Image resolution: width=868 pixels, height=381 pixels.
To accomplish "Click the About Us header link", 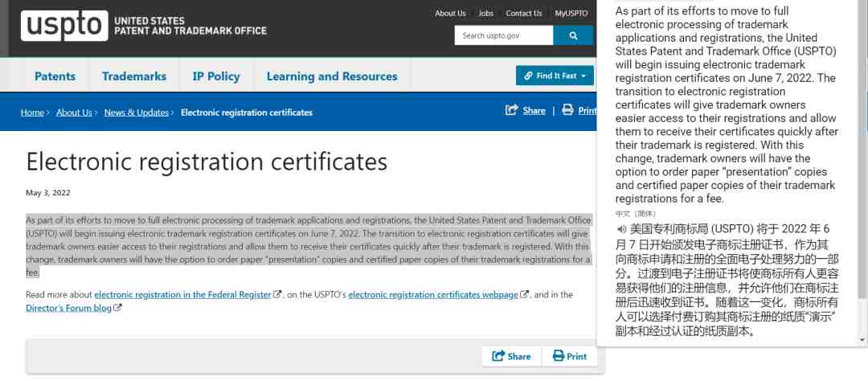I will coord(450,14).
